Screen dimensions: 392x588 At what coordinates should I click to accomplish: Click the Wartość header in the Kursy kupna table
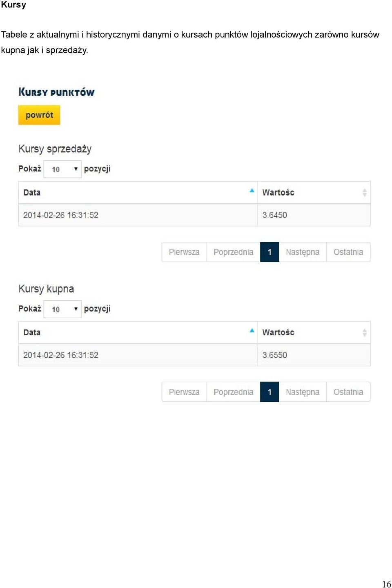(x=314, y=332)
